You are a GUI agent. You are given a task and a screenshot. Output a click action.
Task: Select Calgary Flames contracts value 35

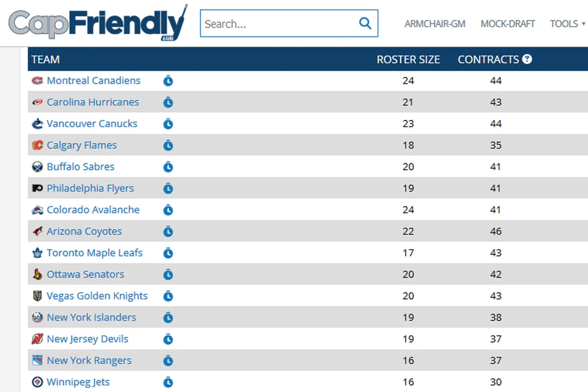[x=496, y=145]
